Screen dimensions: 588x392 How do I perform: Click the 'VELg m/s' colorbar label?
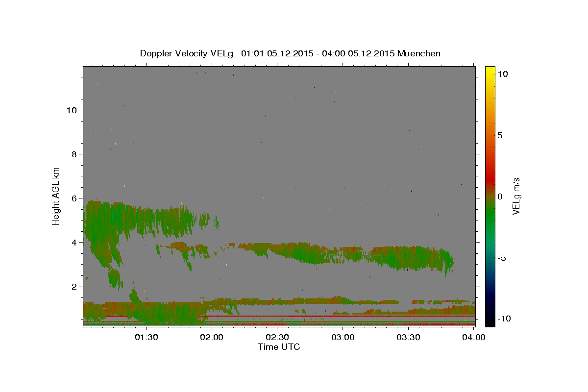point(516,196)
